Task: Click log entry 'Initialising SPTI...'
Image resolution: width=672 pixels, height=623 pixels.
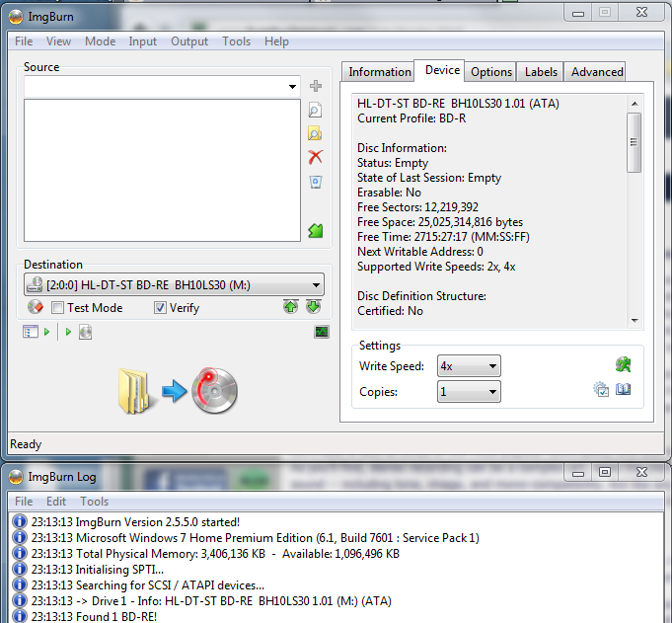Action: pyautogui.click(x=98, y=570)
